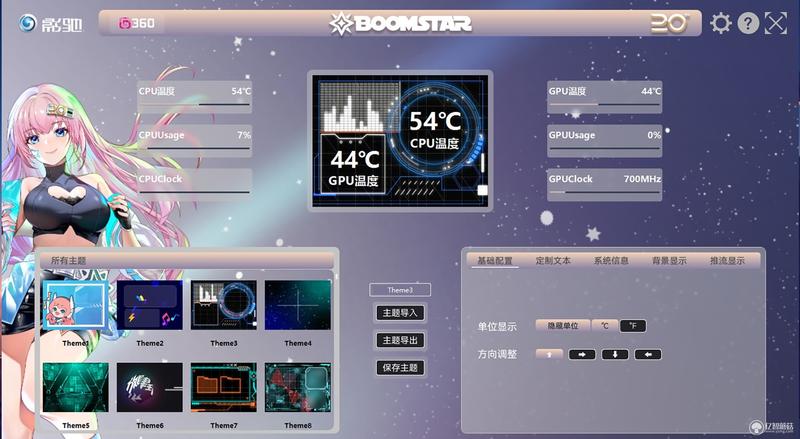This screenshot has height=439, width=800.
Task: Set display direction to down arrow
Action: pyautogui.click(x=615, y=354)
